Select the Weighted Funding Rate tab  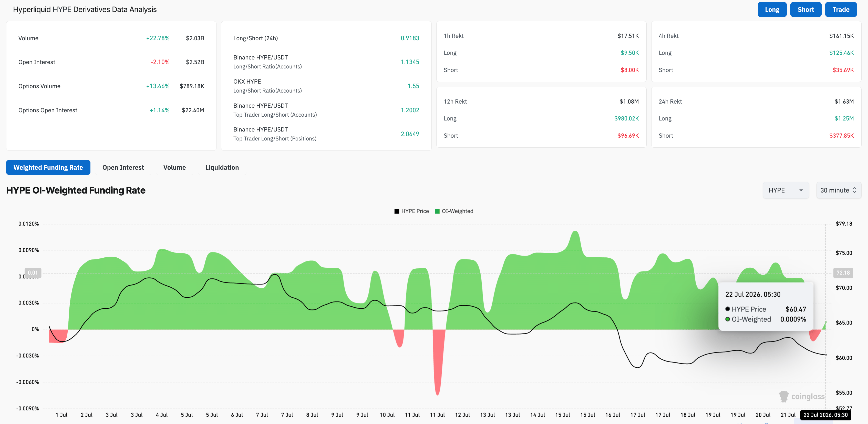[48, 167]
